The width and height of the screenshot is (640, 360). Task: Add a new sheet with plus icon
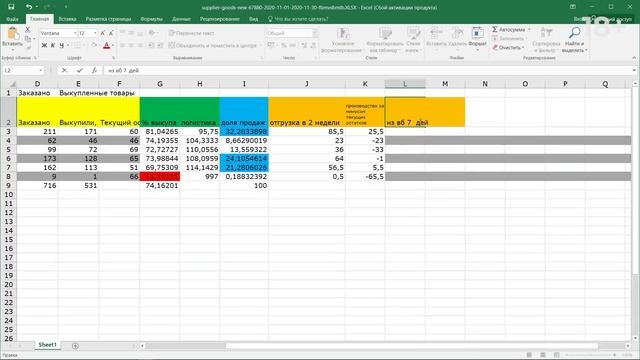(x=75, y=346)
